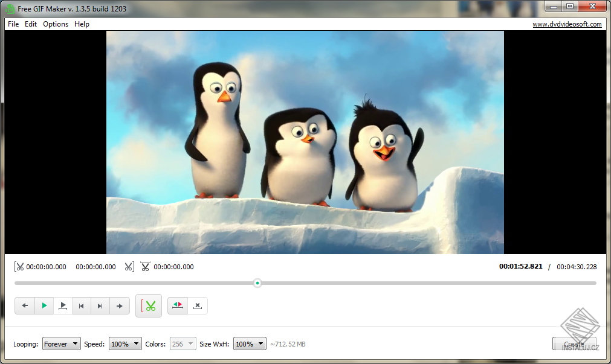
Task: Open the Looping dropdown set to Forever
Action: pos(61,343)
